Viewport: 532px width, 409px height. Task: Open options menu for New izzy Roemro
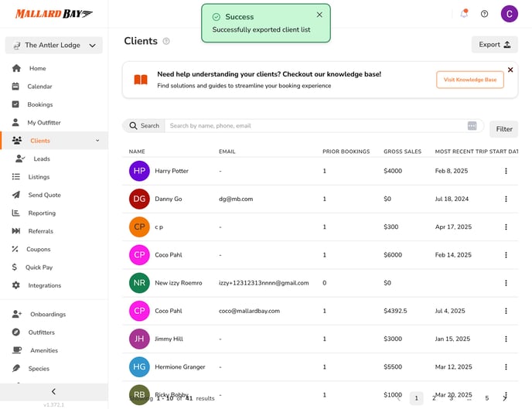506,283
